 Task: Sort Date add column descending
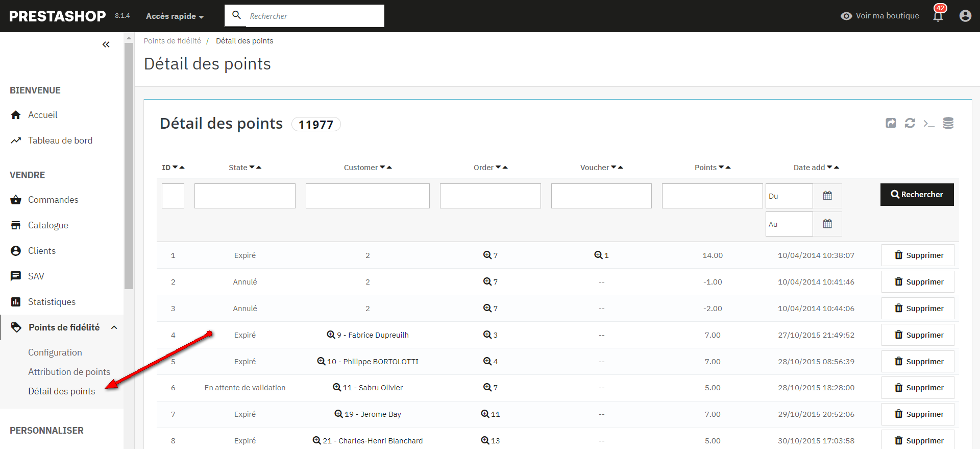pyautogui.click(x=829, y=167)
